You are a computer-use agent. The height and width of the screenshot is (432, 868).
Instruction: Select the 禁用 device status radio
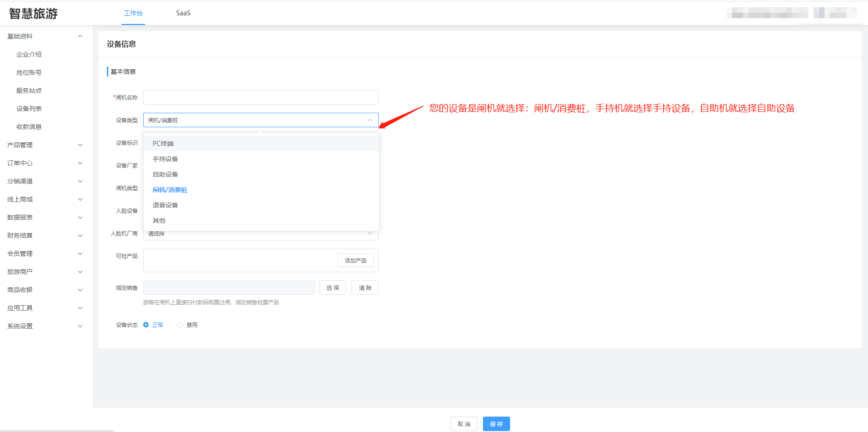click(x=180, y=325)
